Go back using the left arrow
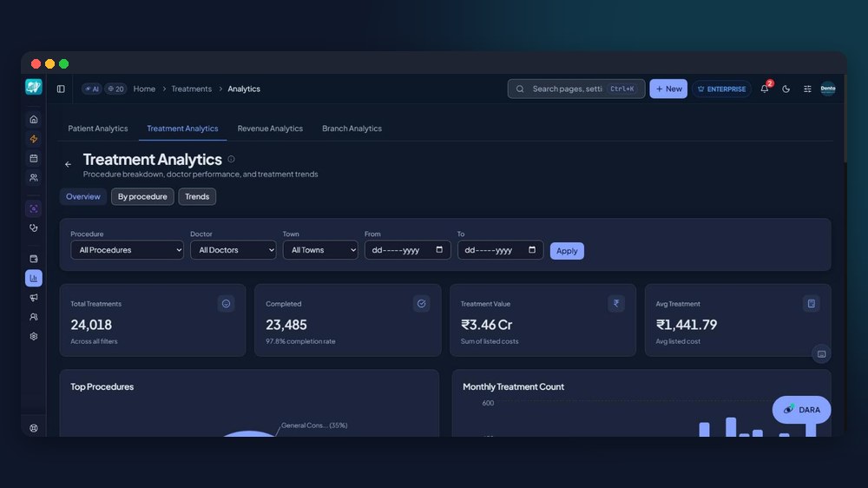This screenshot has height=488, width=868. coord(68,164)
